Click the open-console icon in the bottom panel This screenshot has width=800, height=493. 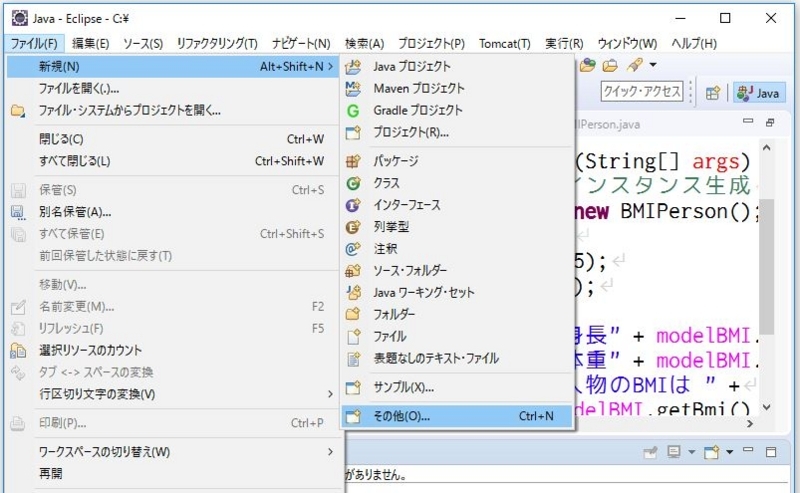[x=711, y=452]
